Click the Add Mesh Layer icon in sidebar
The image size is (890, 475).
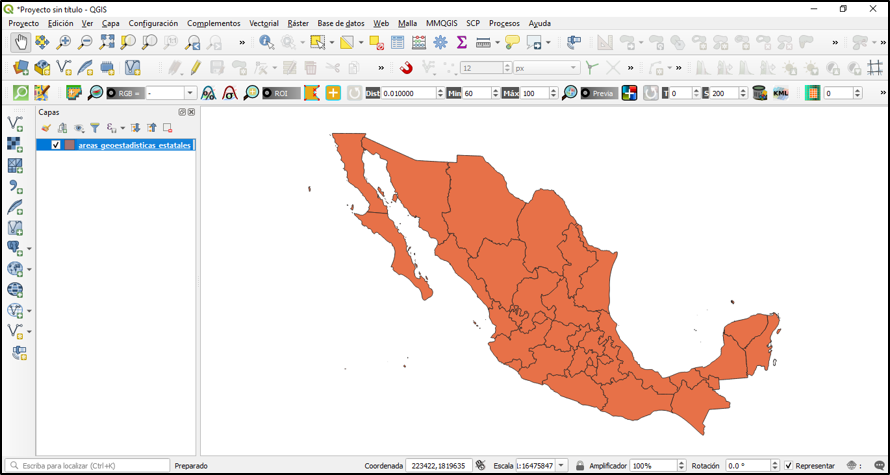click(15, 166)
